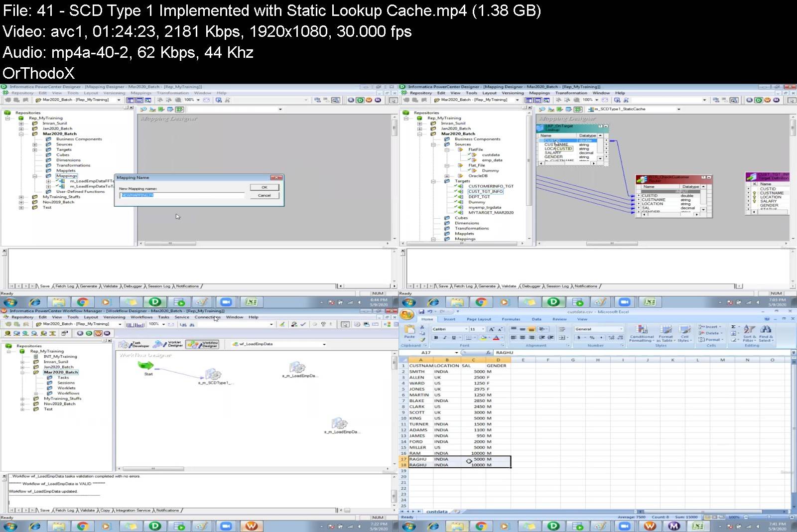Viewport: 797px width, 532px height.
Task: Click the Start task icon in Workflow Designer
Action: pyautogui.click(x=146, y=366)
